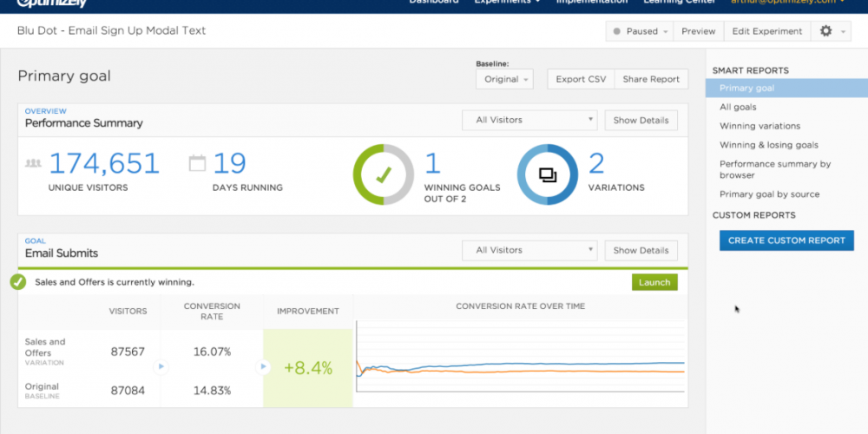Open Primary goal by source report
Screen dimensions: 868x434
tap(769, 194)
